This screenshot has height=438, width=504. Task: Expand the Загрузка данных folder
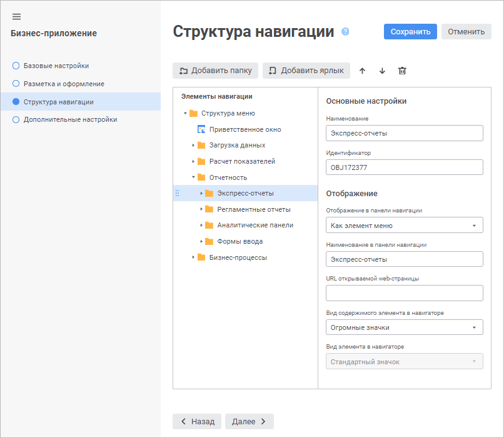click(193, 145)
